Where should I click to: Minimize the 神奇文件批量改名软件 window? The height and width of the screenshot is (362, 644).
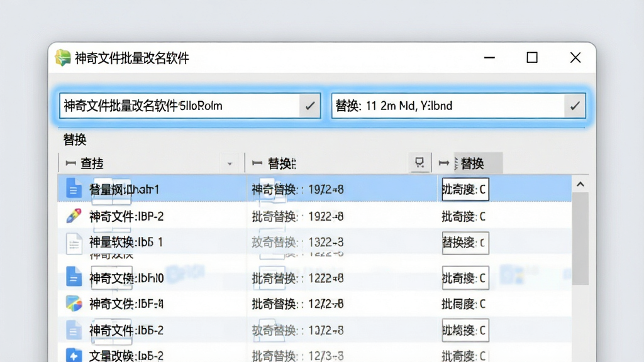coord(489,57)
